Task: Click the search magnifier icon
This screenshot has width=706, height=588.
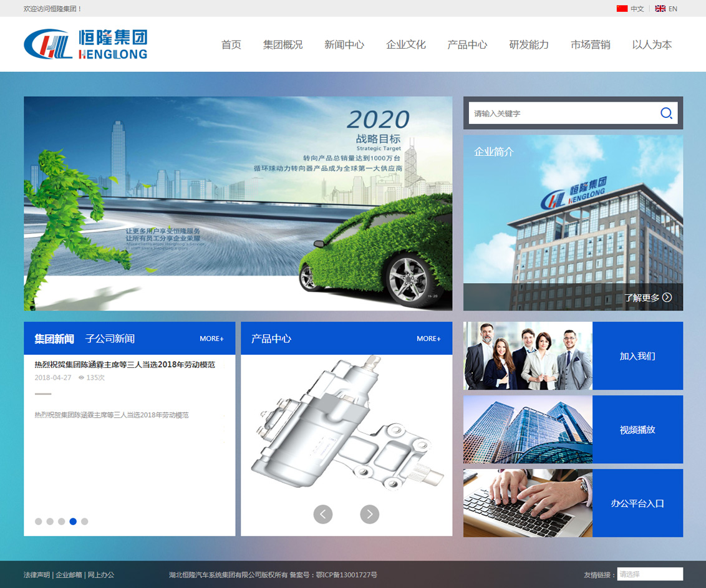Action: coord(666,113)
